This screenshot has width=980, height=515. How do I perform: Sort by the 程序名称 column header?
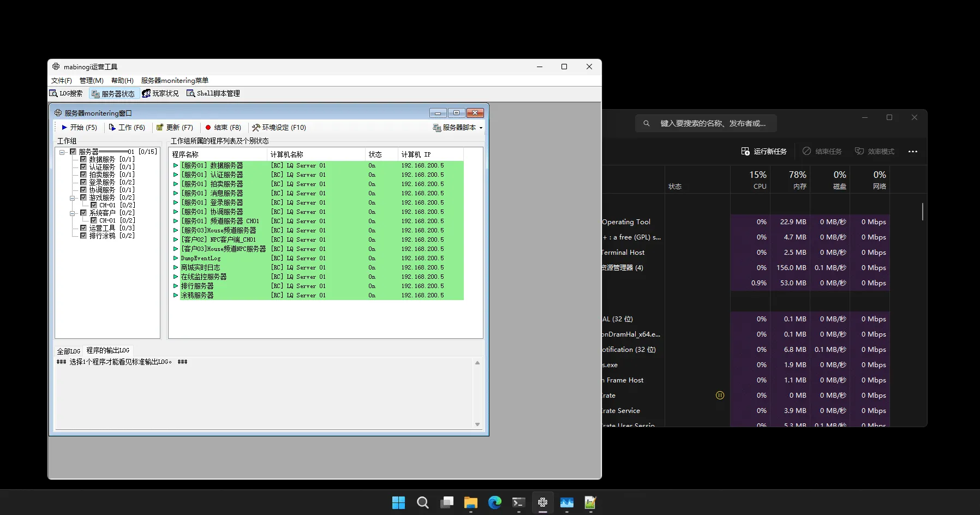(218, 154)
